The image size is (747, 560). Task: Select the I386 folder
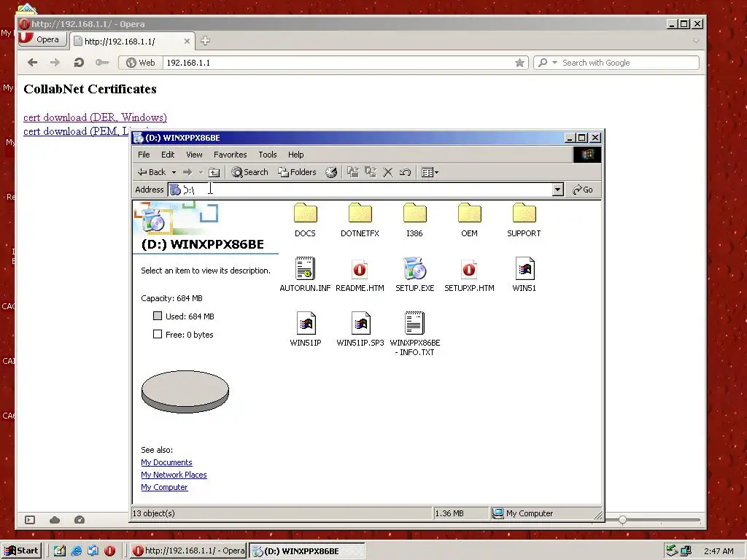pos(414,219)
